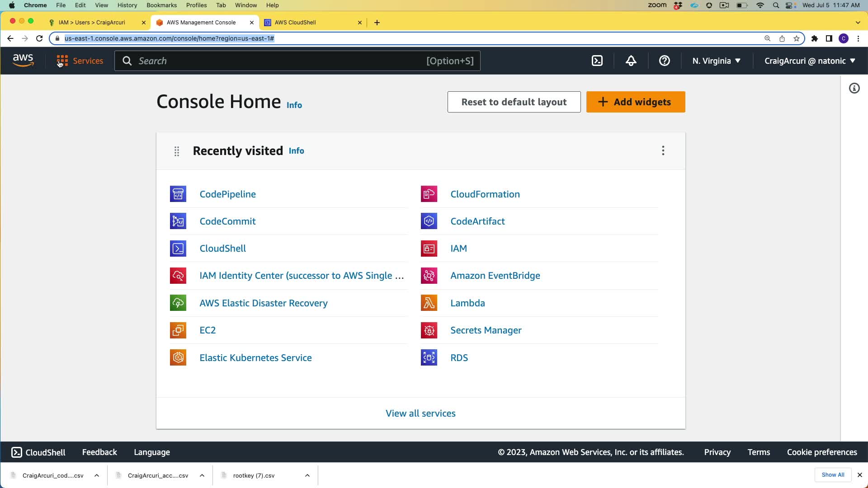Click the Add widgets button

(x=636, y=102)
